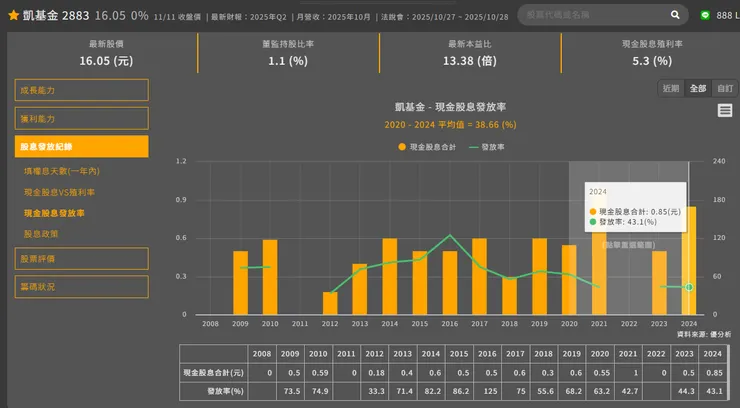Click the 2009 dividend bar

[241, 283]
